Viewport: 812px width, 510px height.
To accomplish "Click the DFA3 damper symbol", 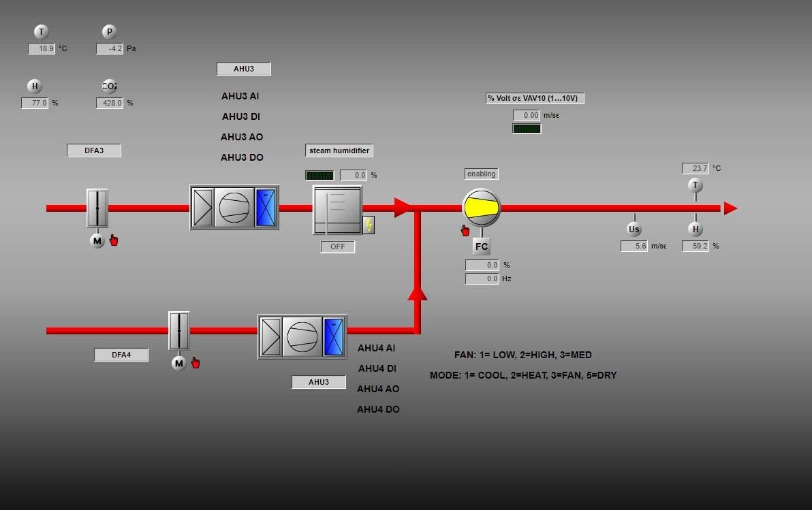I will [x=97, y=208].
